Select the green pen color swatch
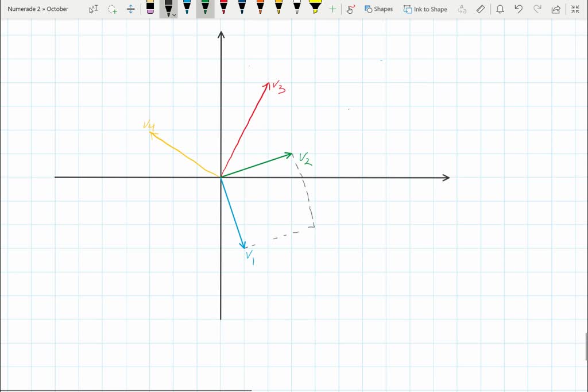 tap(204, 9)
